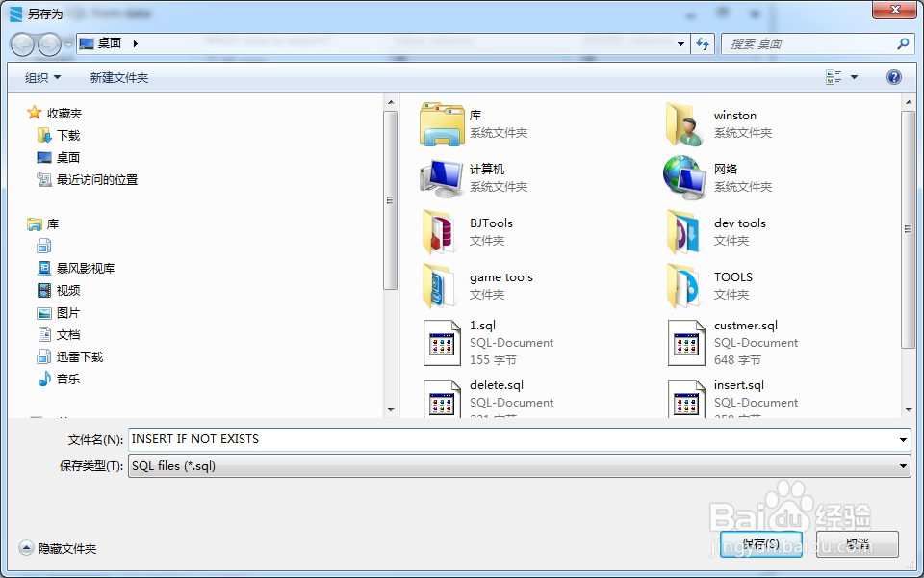Select the delete.sql file icon

[442, 399]
